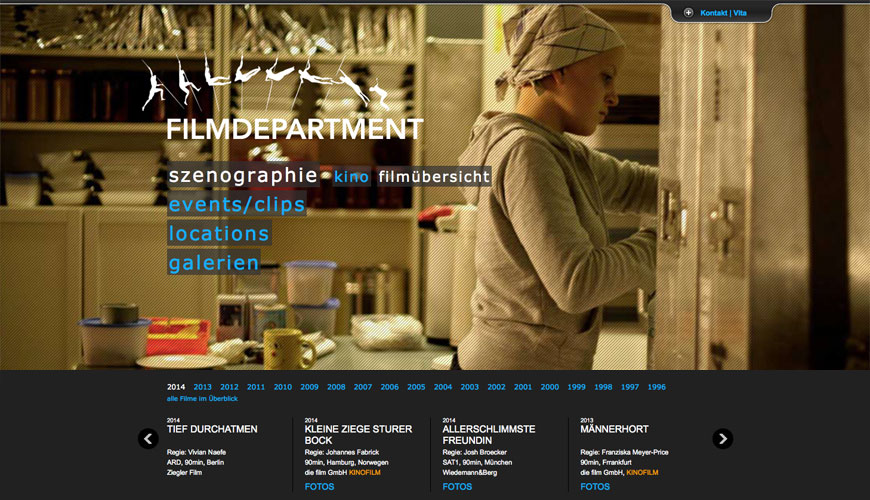Select the szenographie menu item
Viewport: 870px width, 500px height.
pyautogui.click(x=243, y=176)
